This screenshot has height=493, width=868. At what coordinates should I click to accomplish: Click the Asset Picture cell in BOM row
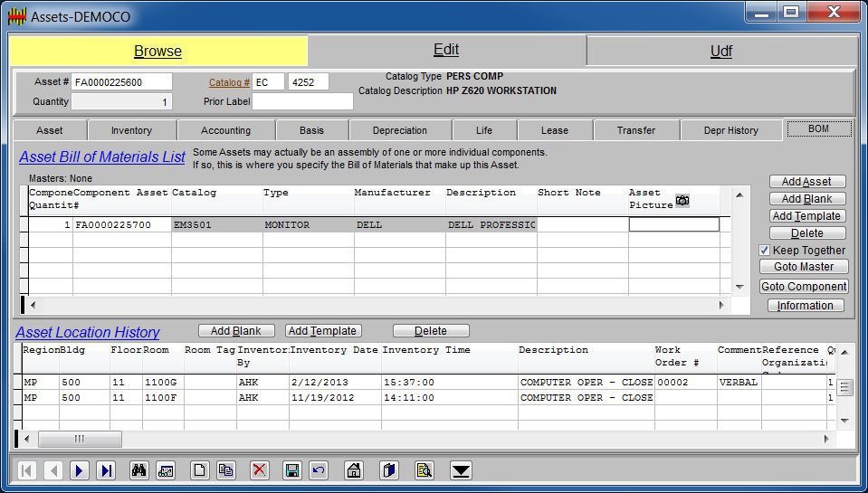[673, 224]
